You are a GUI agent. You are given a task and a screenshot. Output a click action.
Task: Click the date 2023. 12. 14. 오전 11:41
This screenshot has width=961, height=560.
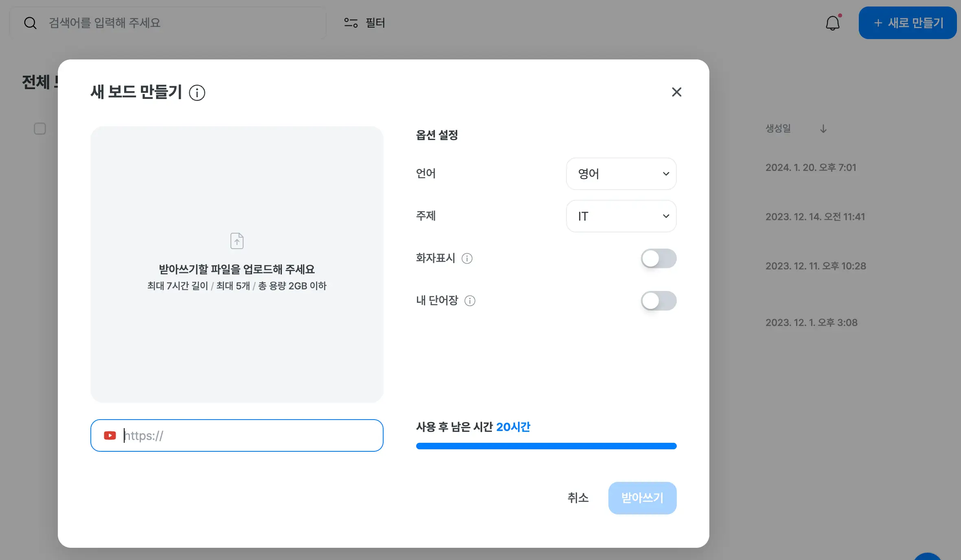tap(815, 217)
